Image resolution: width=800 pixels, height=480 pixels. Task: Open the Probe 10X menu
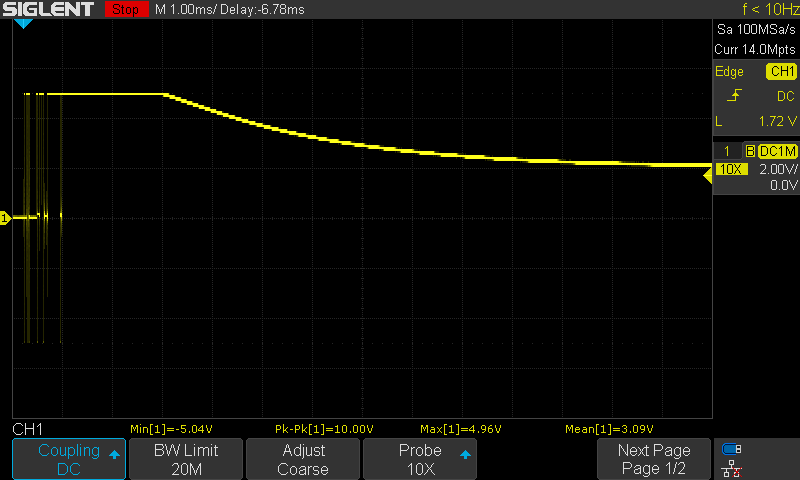tap(420, 459)
